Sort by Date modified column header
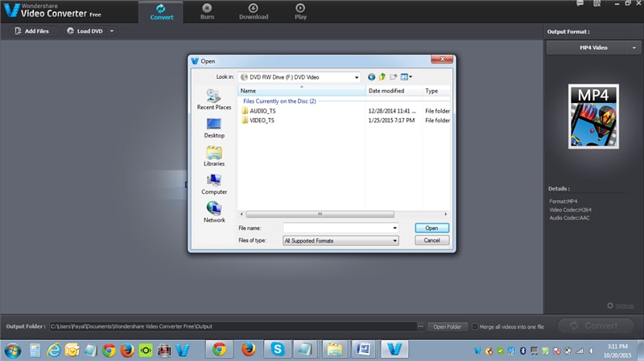 [394, 91]
